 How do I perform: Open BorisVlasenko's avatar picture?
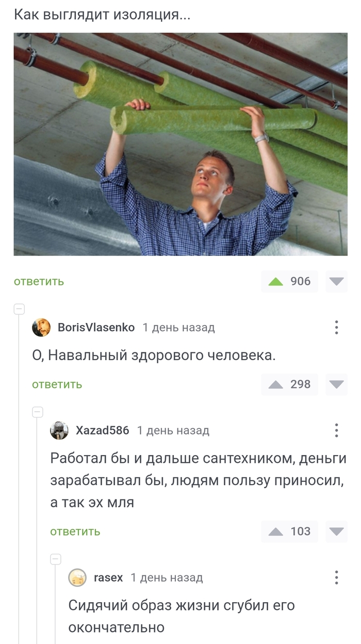coord(41,328)
